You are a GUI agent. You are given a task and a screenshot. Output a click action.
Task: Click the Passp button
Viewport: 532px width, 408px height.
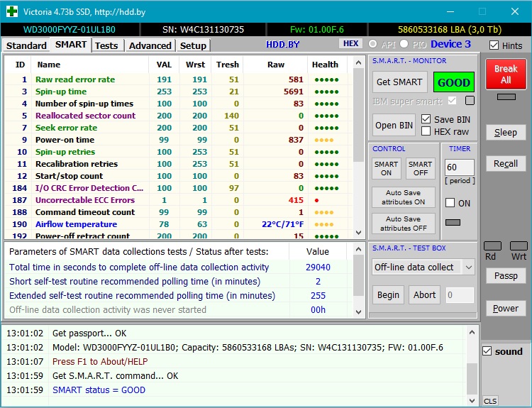(x=506, y=275)
